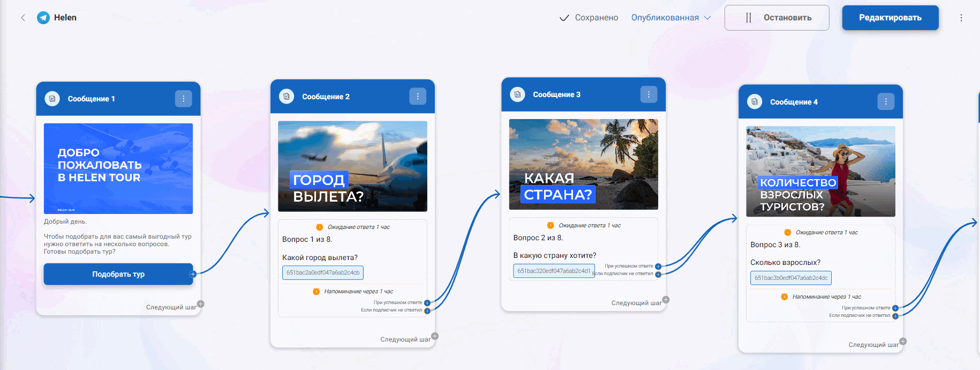Open the Опубликованная version dropdown

[x=671, y=18]
